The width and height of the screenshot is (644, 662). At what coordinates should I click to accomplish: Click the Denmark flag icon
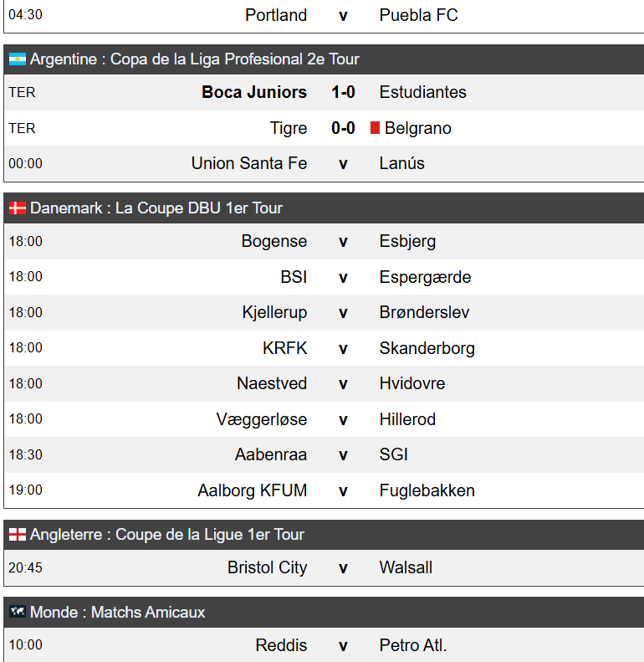point(18,208)
